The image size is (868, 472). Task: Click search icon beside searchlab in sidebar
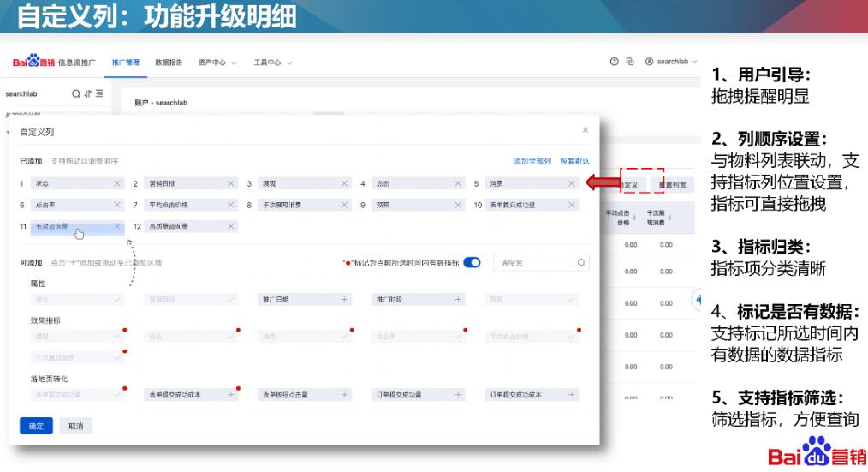point(76,93)
